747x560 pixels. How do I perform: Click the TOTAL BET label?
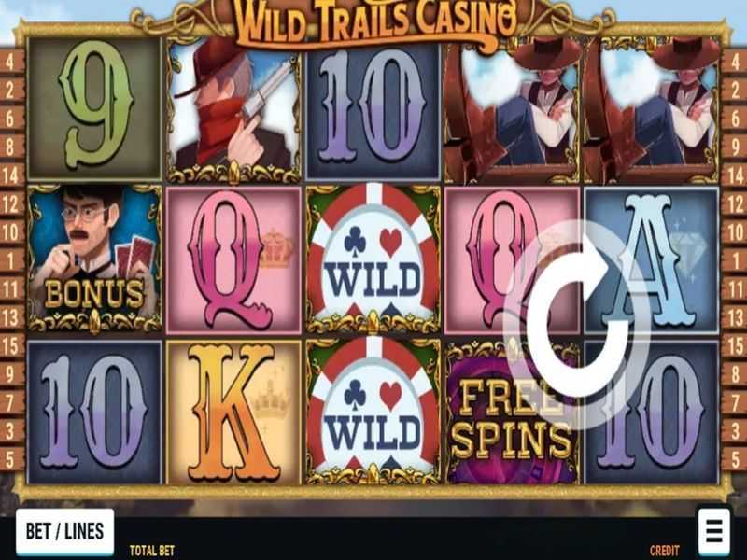(x=152, y=551)
